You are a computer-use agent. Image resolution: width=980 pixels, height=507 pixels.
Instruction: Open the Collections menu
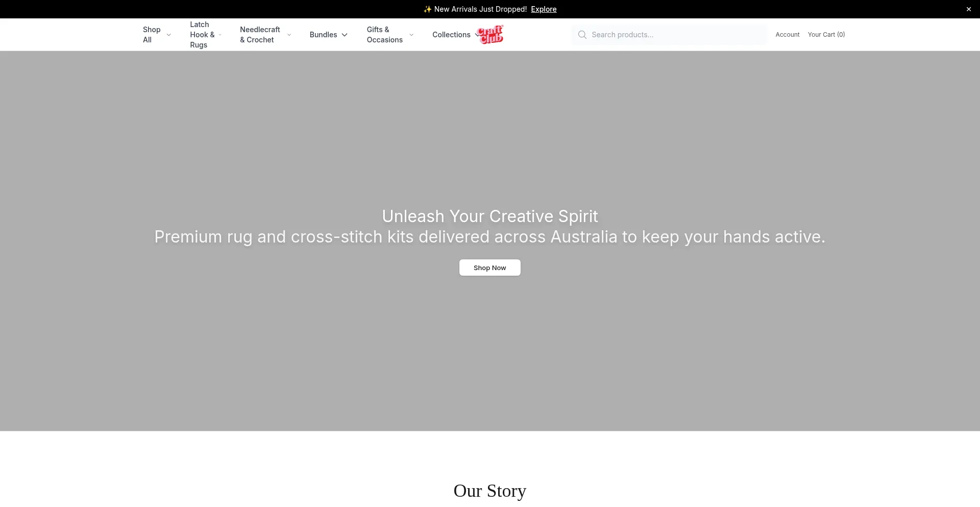pos(451,35)
